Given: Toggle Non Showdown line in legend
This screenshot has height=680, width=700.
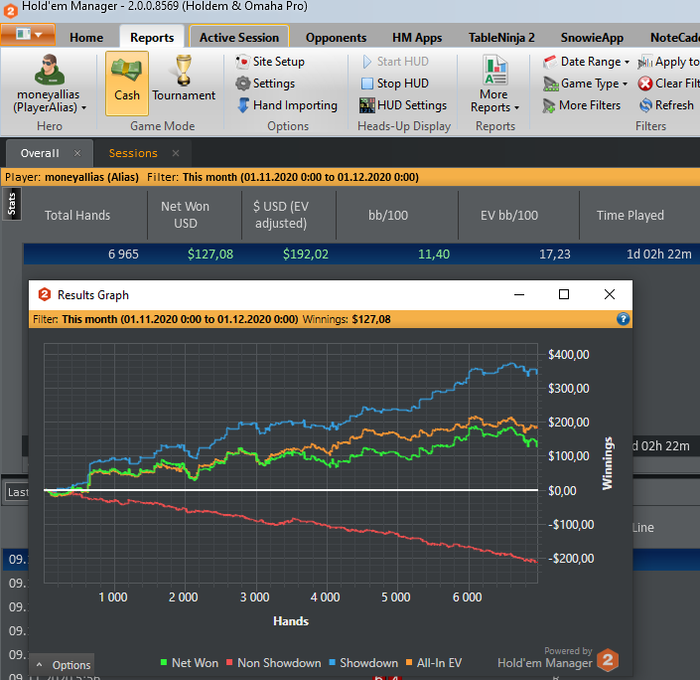Looking at the screenshot, I should coord(274,663).
